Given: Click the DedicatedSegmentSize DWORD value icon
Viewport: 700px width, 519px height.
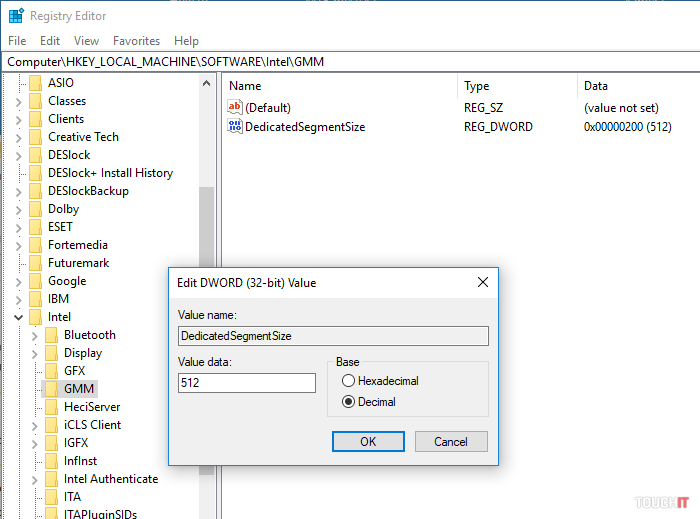Looking at the screenshot, I should (235, 127).
